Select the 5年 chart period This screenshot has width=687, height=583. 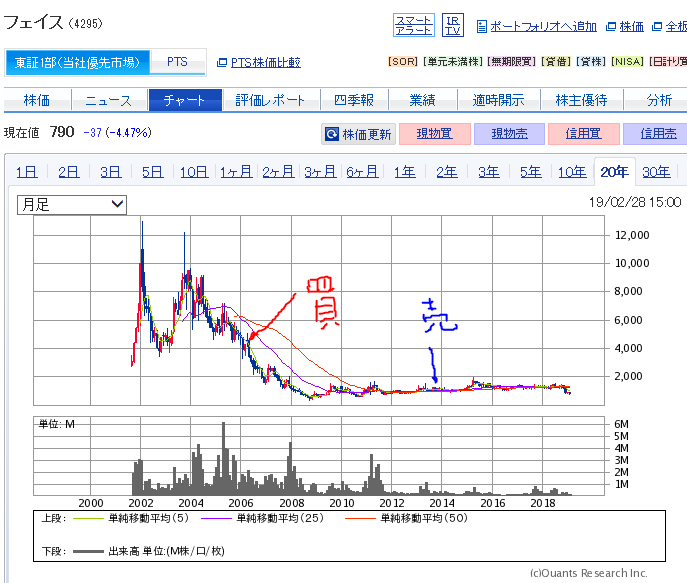click(531, 172)
